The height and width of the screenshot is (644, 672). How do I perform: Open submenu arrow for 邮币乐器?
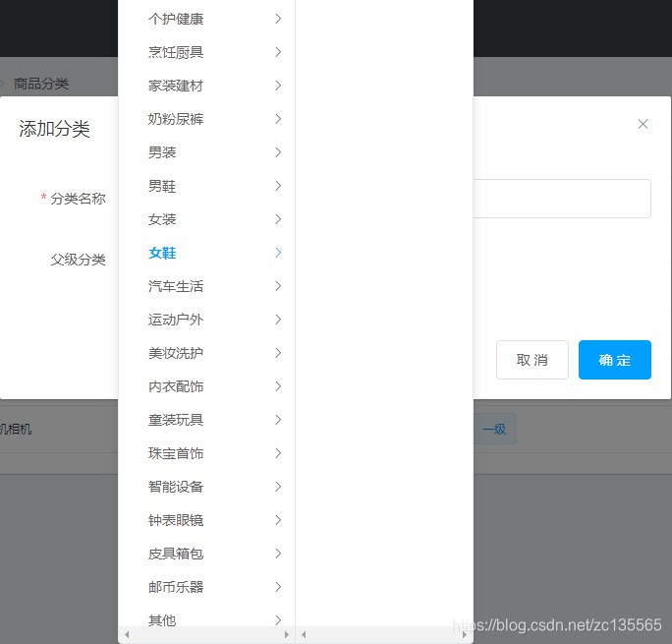[x=278, y=587]
